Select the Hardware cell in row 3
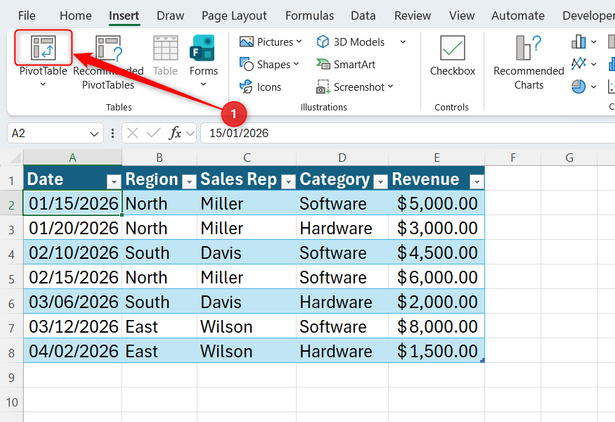 click(342, 228)
